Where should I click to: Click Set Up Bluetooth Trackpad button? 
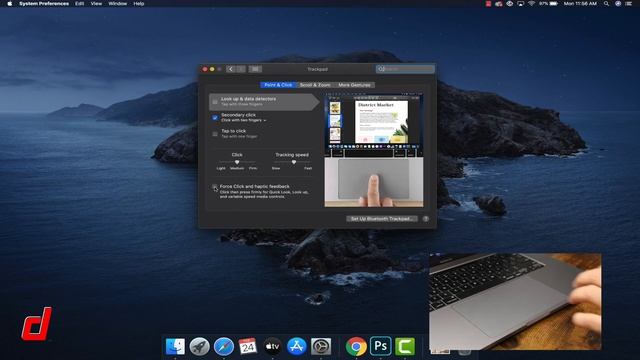pyautogui.click(x=382, y=219)
